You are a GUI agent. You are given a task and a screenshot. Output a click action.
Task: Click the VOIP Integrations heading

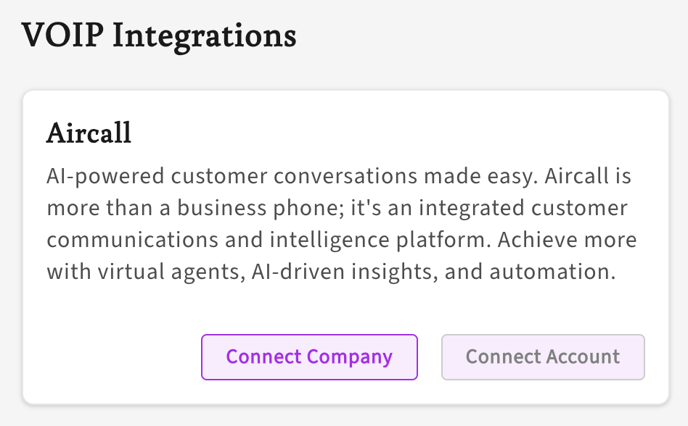[x=159, y=36]
